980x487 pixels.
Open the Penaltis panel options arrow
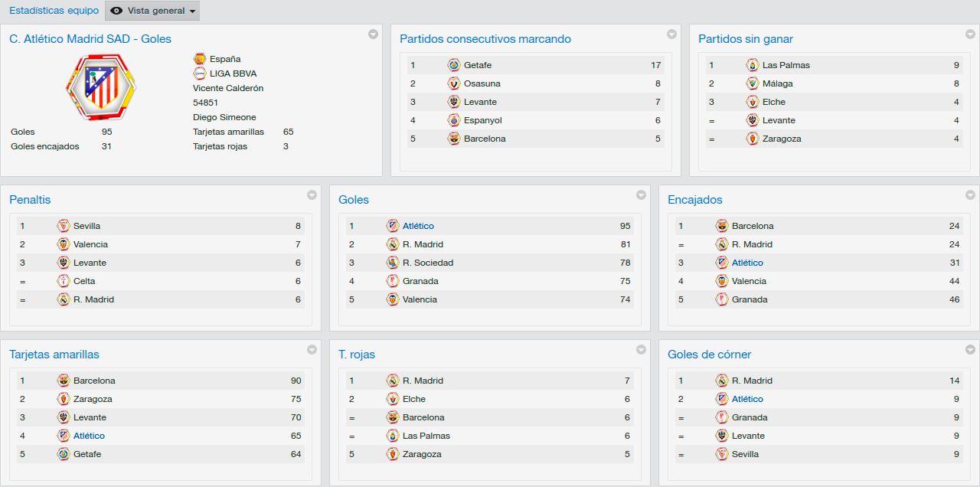click(312, 194)
